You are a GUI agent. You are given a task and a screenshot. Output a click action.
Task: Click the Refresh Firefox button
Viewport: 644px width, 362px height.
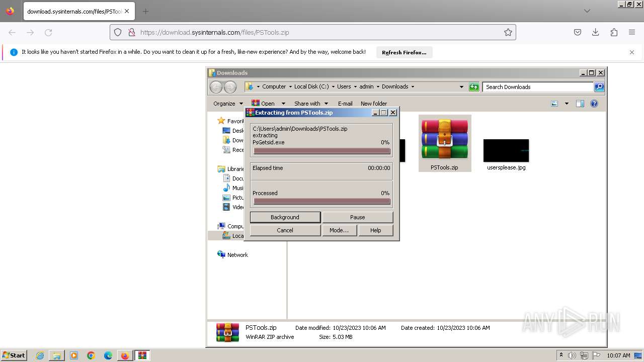tap(404, 52)
